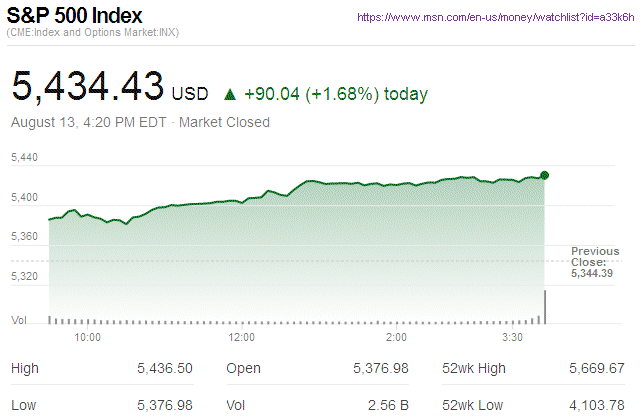Screen dimensions: 640x420
Task: Select the 2:00 time axis label
Action: (x=395, y=338)
